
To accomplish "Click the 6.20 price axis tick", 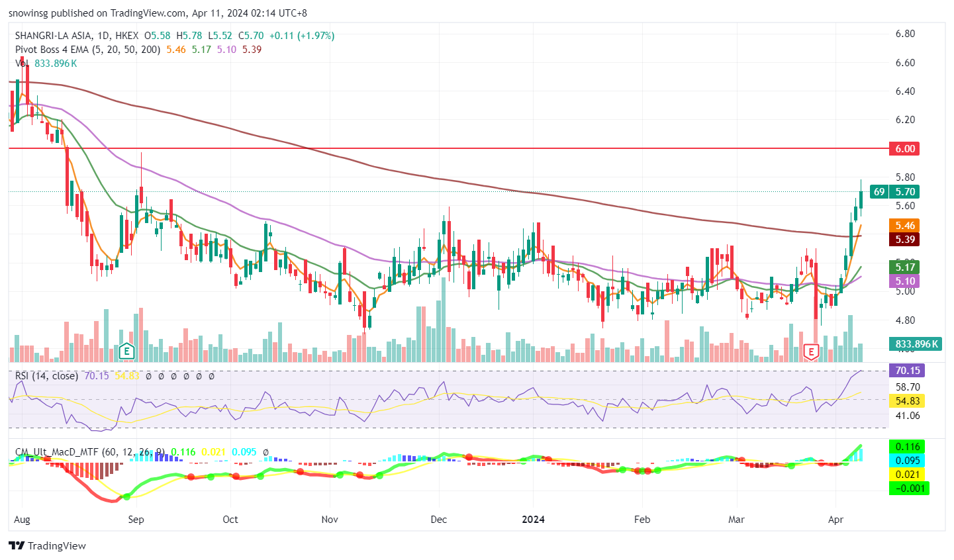I will coord(905,120).
